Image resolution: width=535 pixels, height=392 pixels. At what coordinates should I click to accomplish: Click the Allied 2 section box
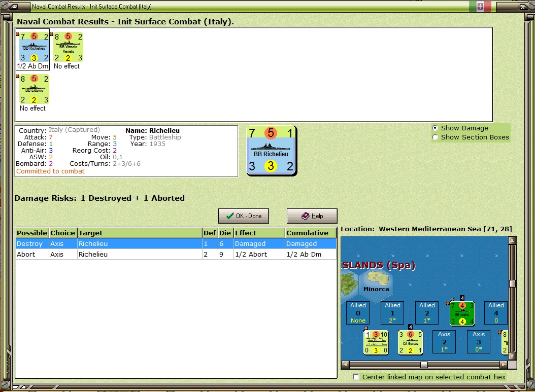[427, 312]
